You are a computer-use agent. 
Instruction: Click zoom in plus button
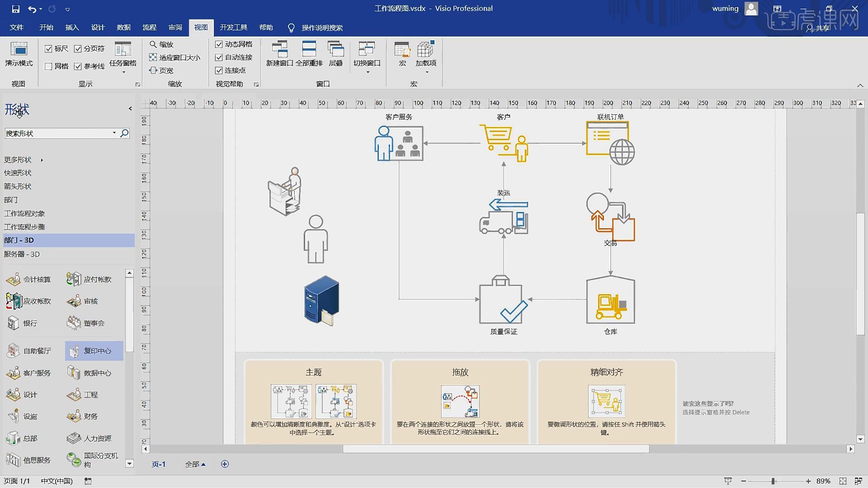click(808, 481)
